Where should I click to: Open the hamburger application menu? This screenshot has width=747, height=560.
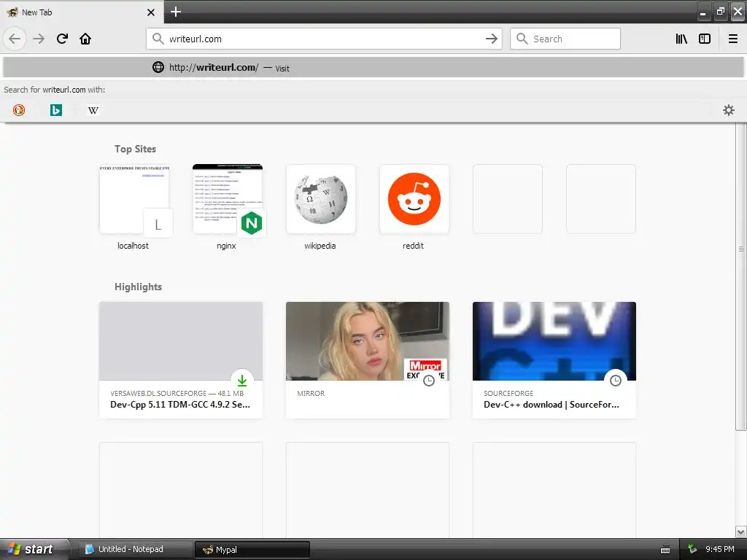click(733, 39)
